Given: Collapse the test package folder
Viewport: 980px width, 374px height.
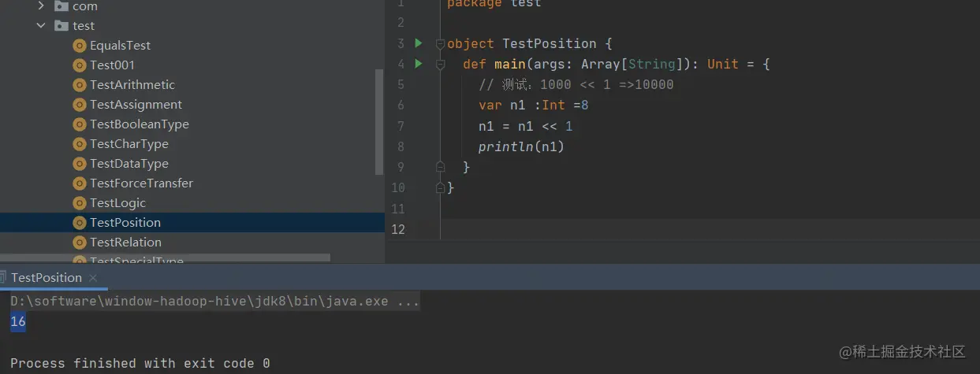Looking at the screenshot, I should point(41,26).
